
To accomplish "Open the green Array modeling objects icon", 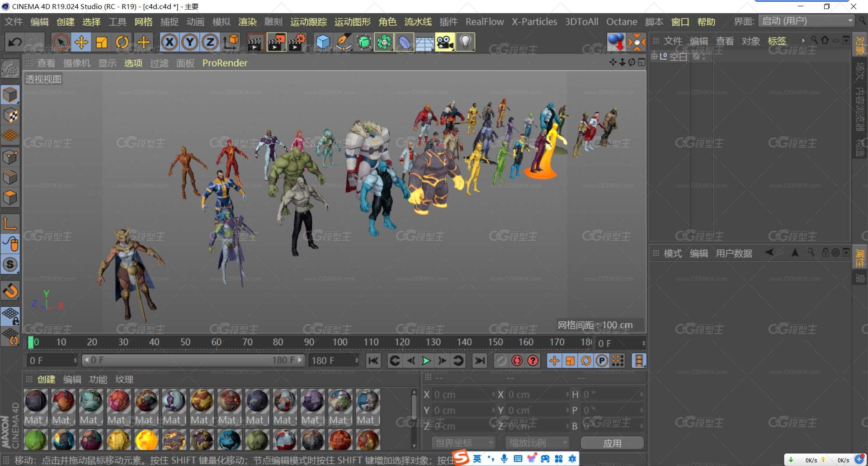I will 384,42.
